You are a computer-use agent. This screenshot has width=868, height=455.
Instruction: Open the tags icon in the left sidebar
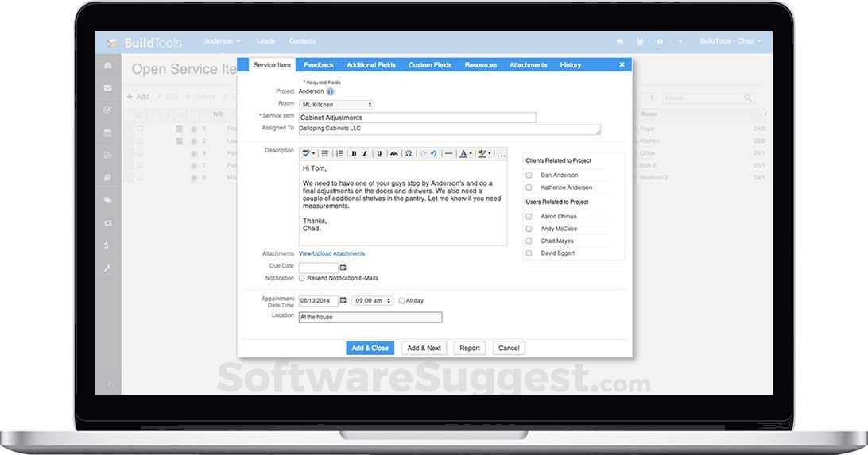(x=108, y=200)
